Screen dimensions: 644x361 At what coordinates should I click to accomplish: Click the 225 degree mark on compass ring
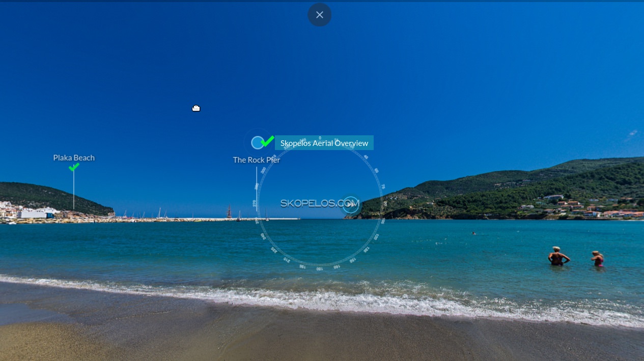click(274, 250)
